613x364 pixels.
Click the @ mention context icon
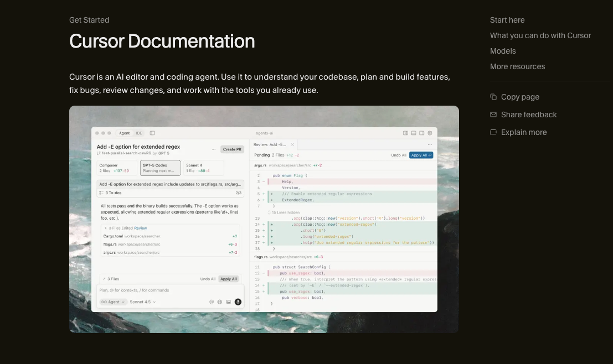click(x=212, y=302)
